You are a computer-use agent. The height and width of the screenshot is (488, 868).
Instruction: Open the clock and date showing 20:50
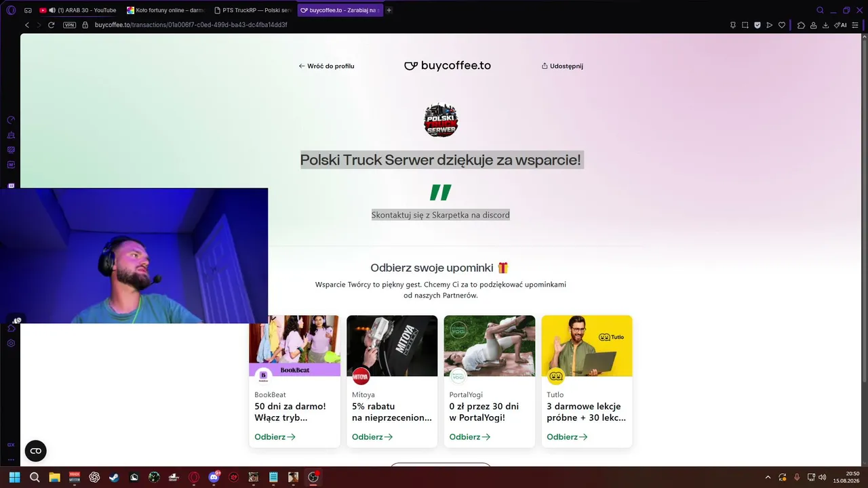(847, 477)
